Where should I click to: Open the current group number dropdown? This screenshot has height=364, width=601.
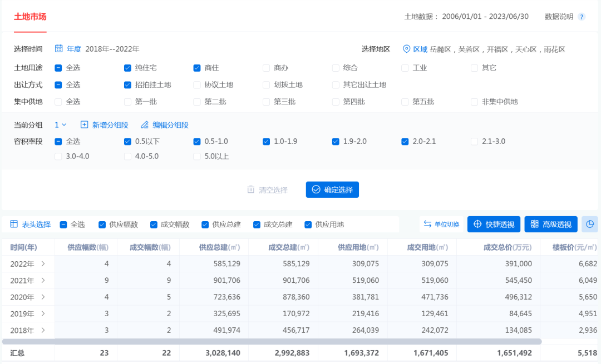pos(61,125)
